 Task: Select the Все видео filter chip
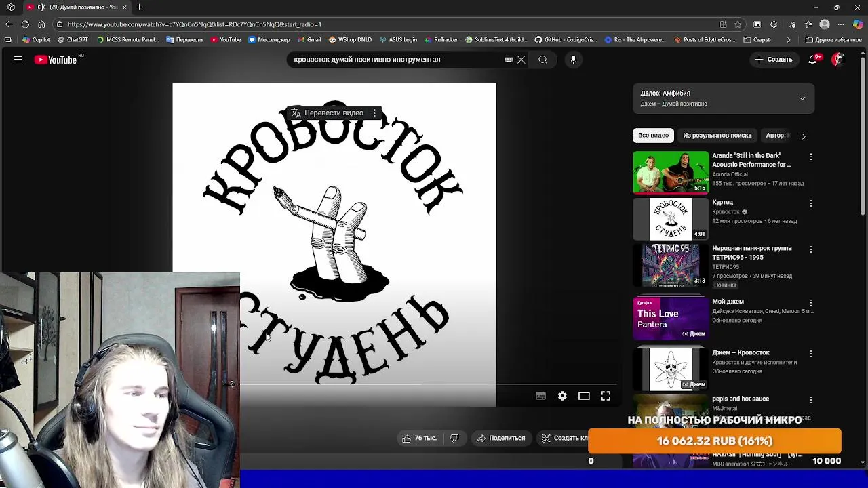(653, 136)
